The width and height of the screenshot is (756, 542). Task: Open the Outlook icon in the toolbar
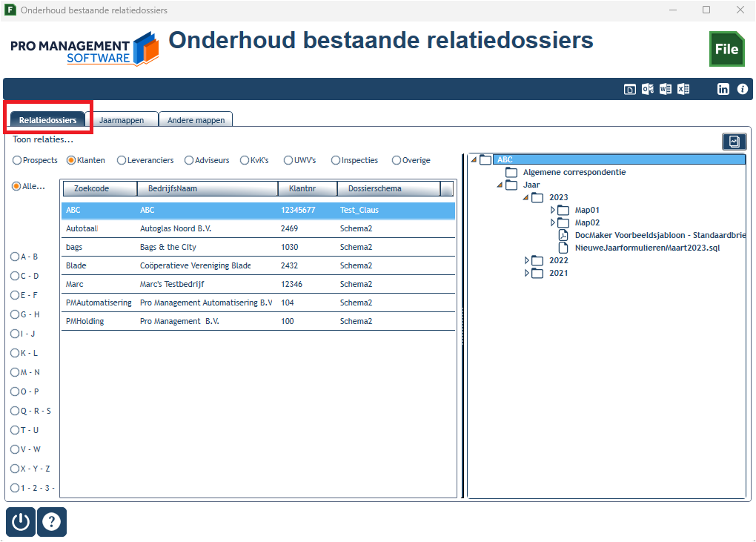(648, 89)
